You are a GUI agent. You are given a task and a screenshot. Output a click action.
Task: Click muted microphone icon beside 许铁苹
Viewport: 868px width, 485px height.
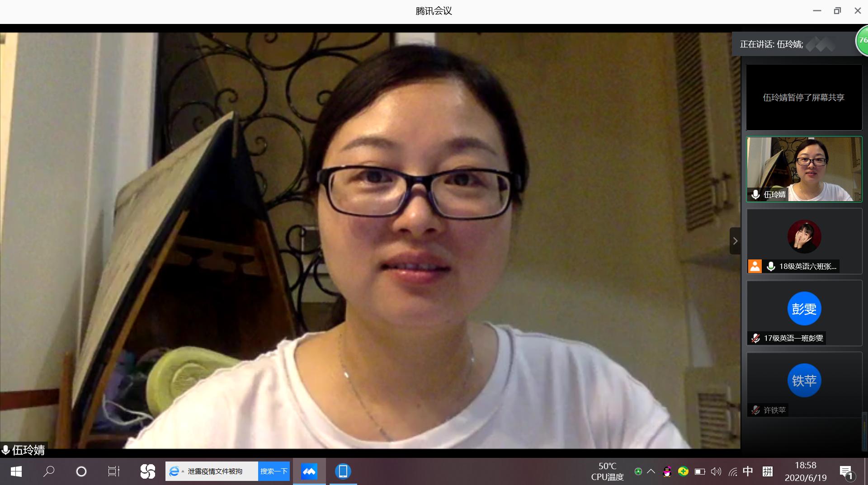(755, 410)
